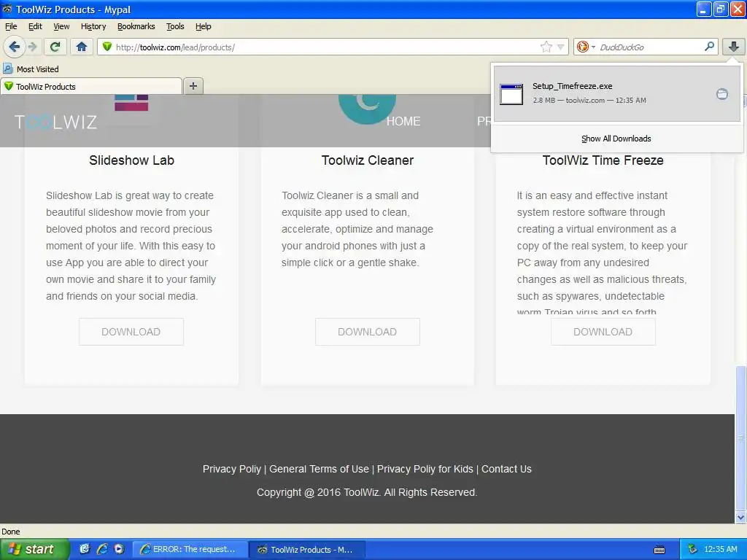Open a new tab with plus button
The width and height of the screenshot is (747, 560).
point(193,86)
